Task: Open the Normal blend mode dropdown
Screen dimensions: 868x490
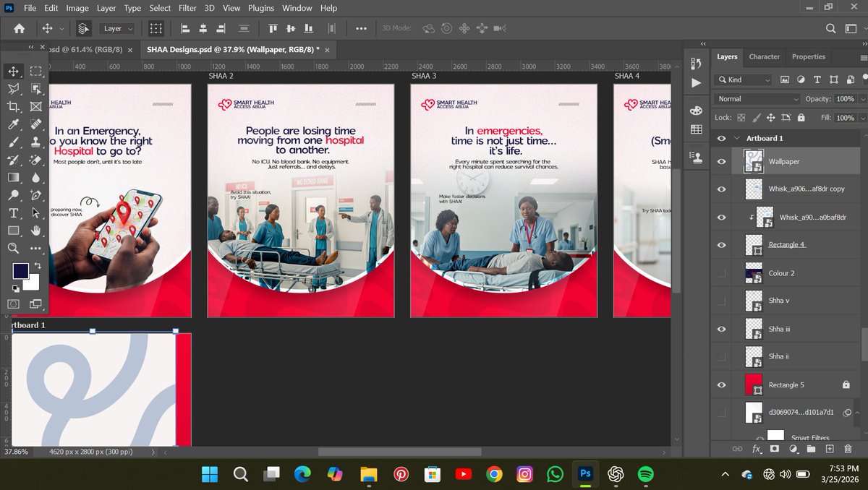Action: [x=757, y=98]
